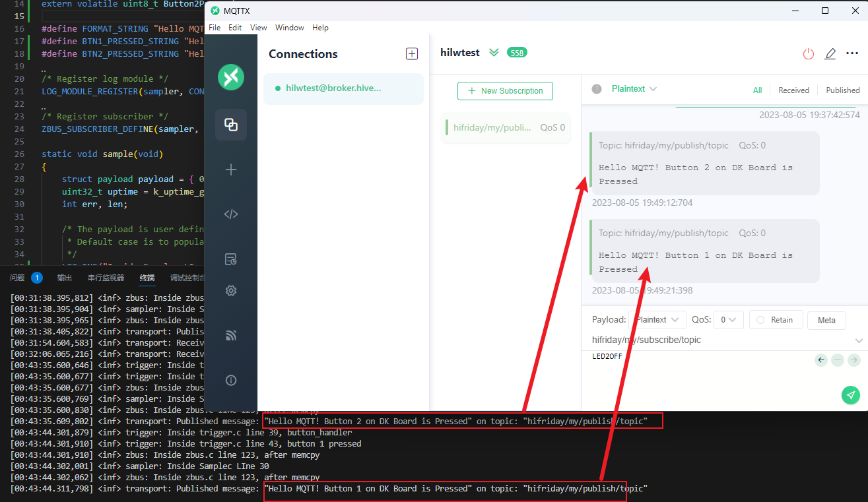
Task: Click the button 1 pressed terminal log line
Action: coord(185,444)
